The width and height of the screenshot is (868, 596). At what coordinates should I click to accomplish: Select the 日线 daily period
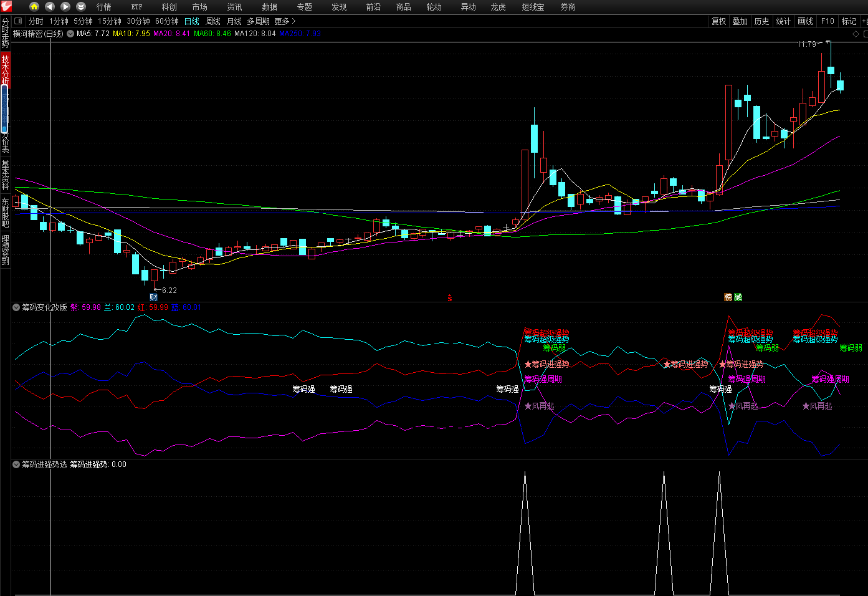click(x=192, y=21)
